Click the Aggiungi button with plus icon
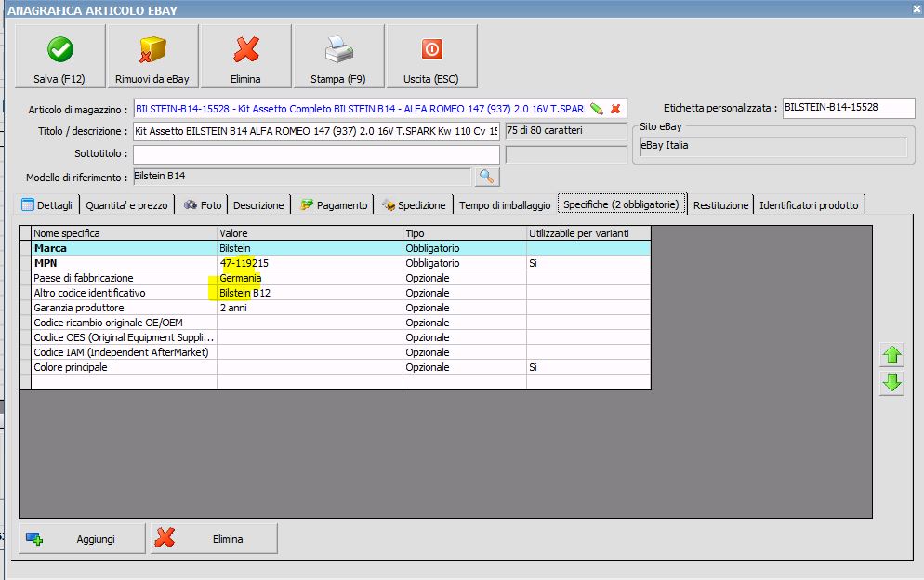Screen dimensions: 924x580 [82, 539]
